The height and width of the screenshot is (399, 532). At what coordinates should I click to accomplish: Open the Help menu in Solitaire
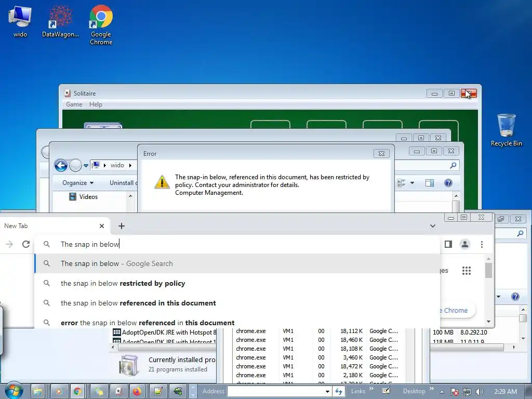[x=96, y=104]
